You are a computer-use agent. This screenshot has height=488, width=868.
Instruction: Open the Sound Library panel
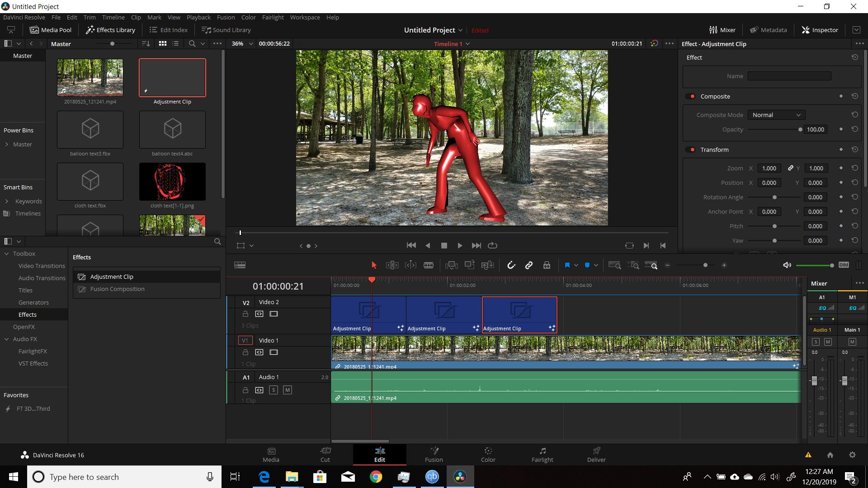226,30
